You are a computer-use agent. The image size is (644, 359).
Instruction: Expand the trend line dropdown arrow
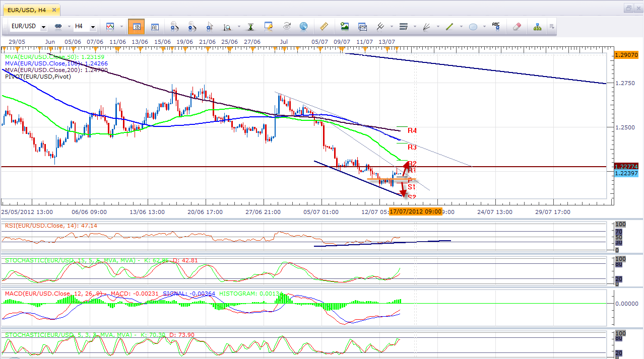pyautogui.click(x=461, y=27)
